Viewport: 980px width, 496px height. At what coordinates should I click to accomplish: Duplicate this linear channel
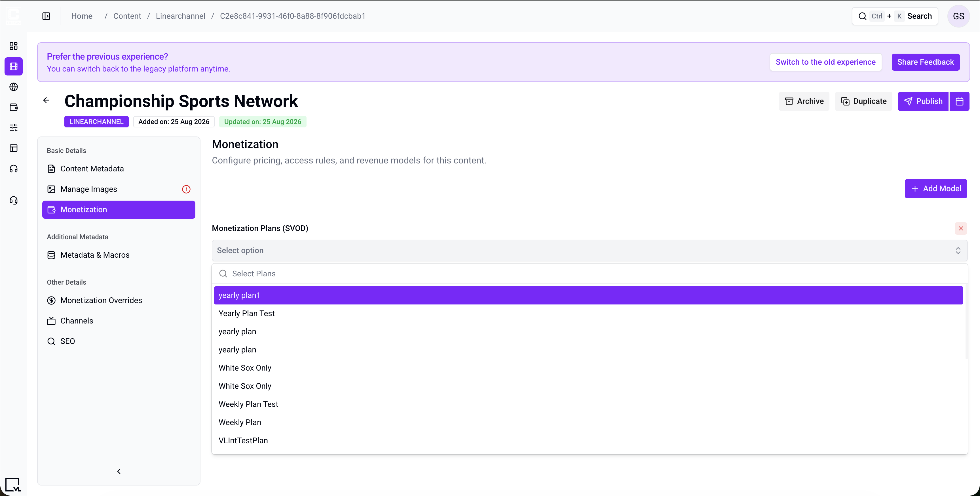[x=863, y=101]
